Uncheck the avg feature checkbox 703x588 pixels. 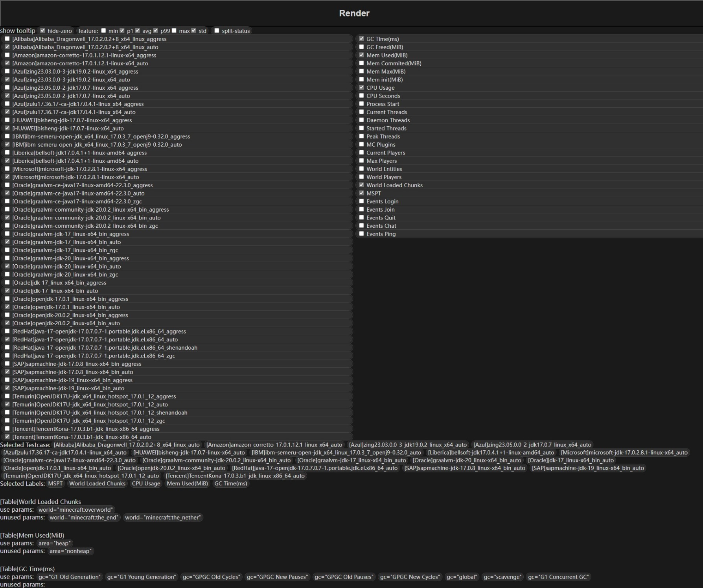(x=138, y=31)
